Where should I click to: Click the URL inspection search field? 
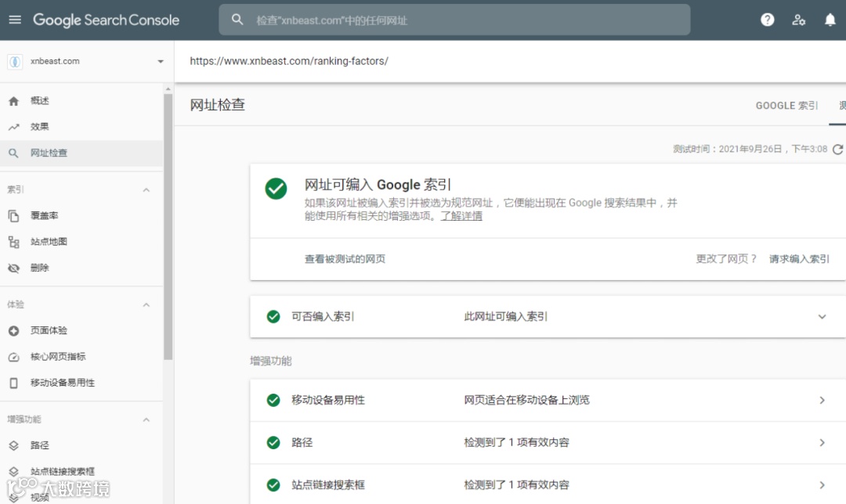pos(454,20)
